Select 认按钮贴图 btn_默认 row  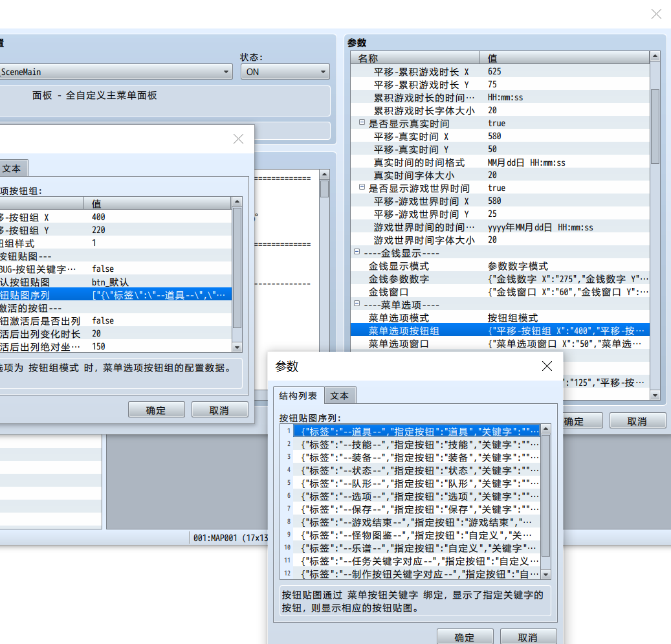(x=116, y=282)
